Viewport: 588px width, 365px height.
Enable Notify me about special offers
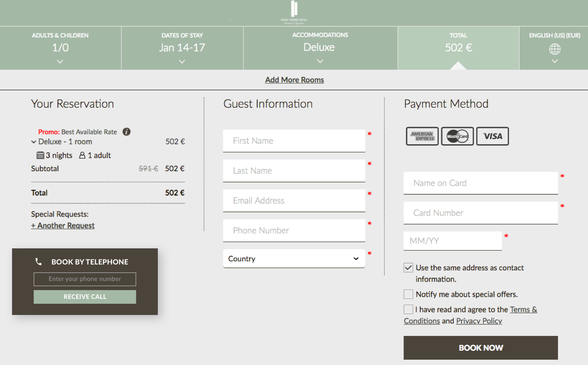coord(408,294)
